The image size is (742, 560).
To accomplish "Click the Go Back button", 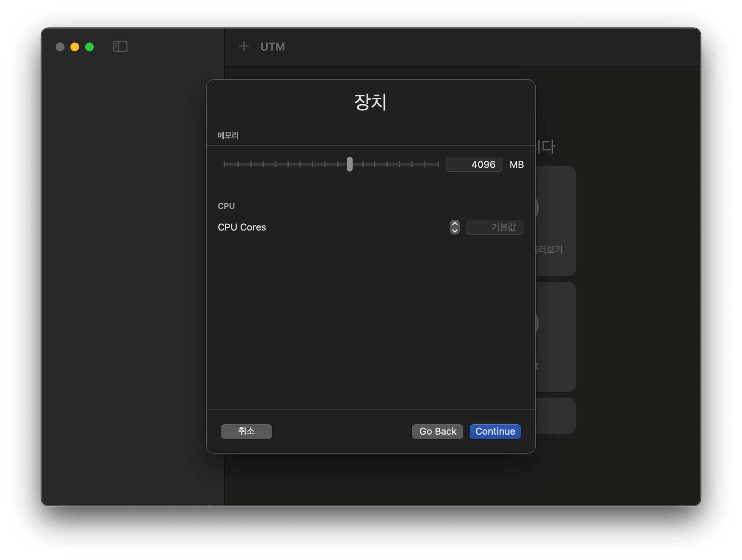I will 437,431.
